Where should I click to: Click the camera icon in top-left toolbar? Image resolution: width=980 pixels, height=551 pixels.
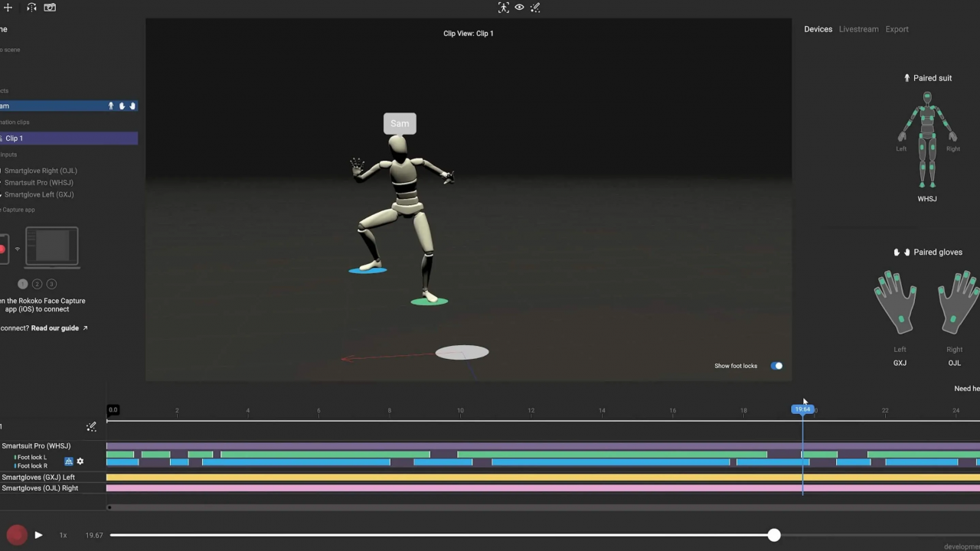(50, 8)
